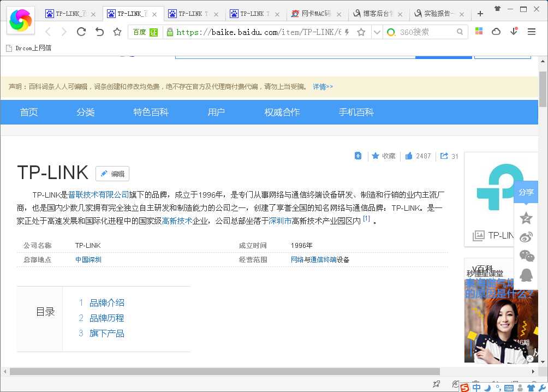Open the browser hamburger menu
Image resolution: width=548 pixels, height=392 pixels.
532,32
